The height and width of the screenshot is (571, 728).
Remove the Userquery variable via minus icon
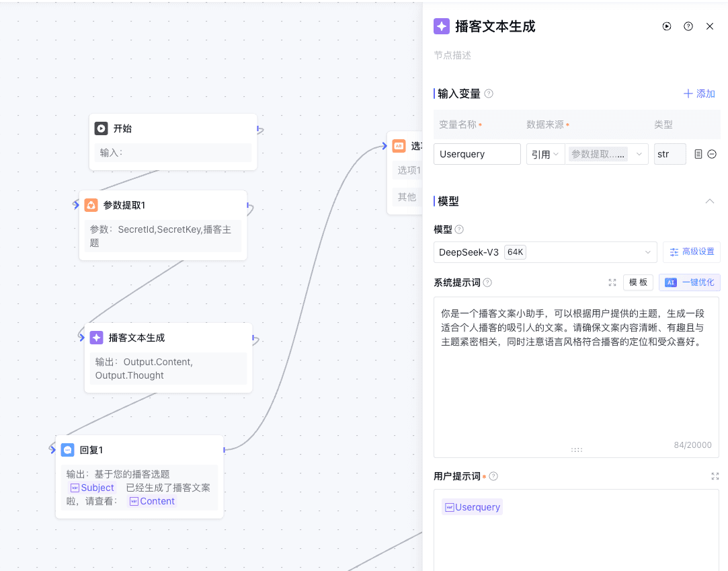(x=713, y=154)
